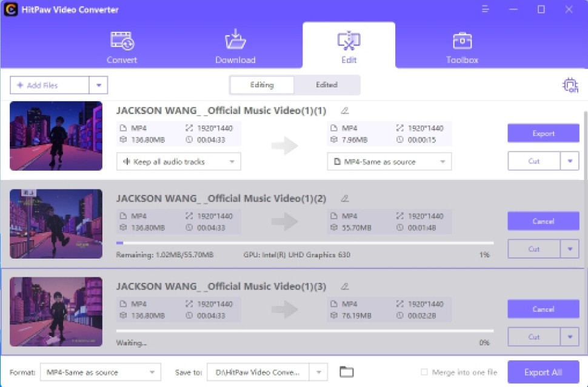Expand the Add Files dropdown arrow

pos(99,85)
